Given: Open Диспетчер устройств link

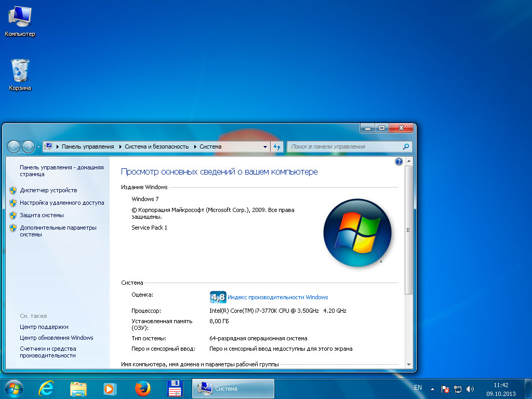Looking at the screenshot, I should click(48, 190).
